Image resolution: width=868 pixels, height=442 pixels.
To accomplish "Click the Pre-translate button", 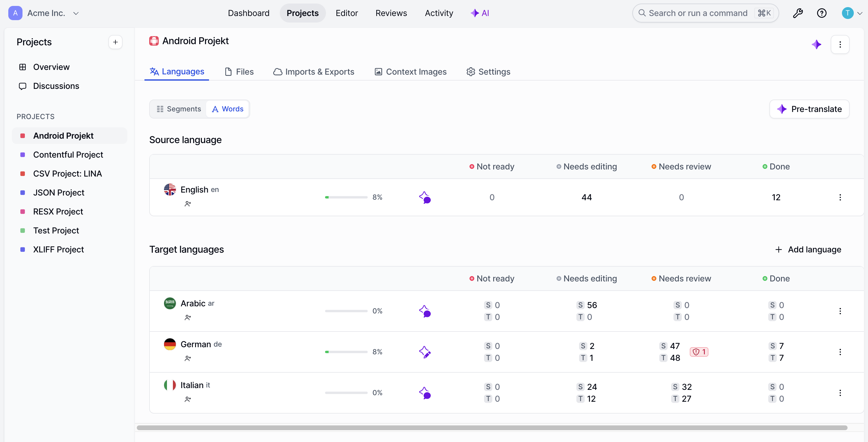I will point(809,109).
